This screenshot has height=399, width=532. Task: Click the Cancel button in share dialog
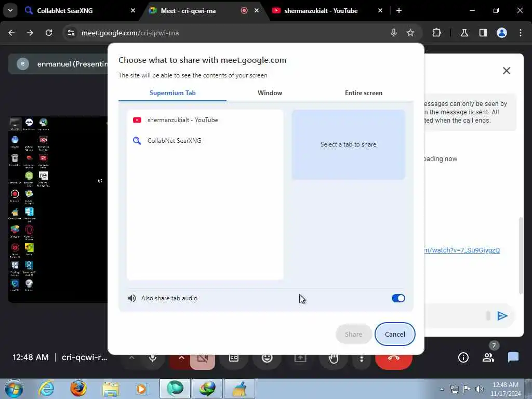(x=395, y=334)
